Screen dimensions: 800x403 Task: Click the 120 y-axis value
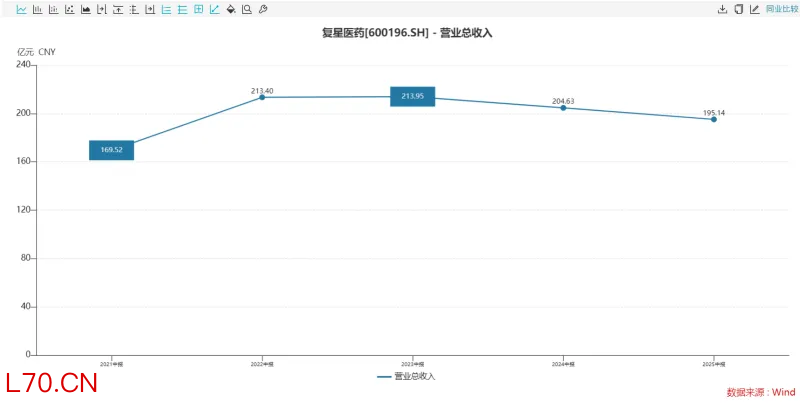(24, 210)
